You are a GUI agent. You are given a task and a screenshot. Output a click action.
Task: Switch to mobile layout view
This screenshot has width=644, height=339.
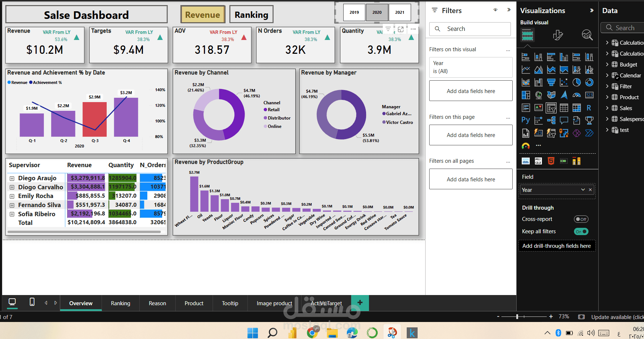coord(32,302)
